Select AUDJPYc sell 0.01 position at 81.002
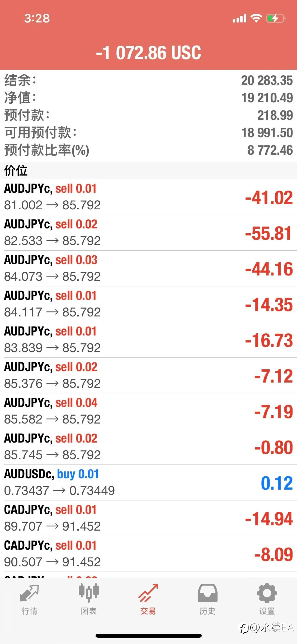Viewport: 297px width, 644px height. point(148,197)
